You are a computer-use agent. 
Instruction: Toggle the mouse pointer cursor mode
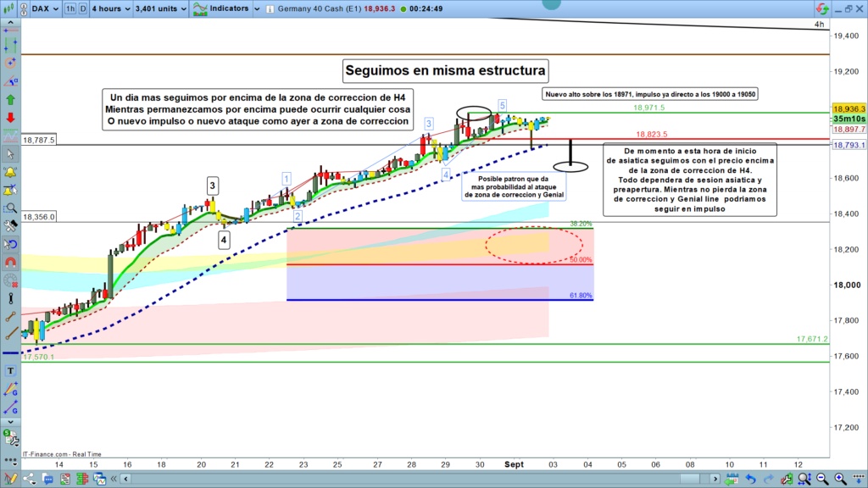(x=11, y=154)
